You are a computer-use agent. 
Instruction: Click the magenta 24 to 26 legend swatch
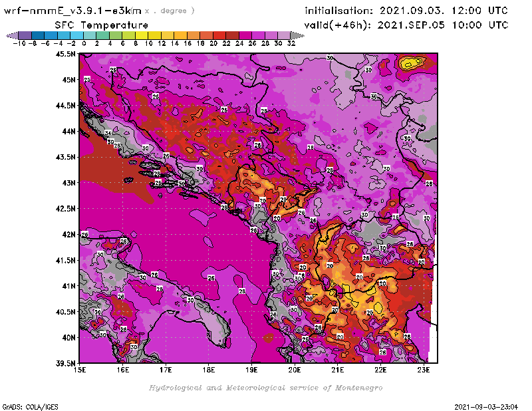245,36
